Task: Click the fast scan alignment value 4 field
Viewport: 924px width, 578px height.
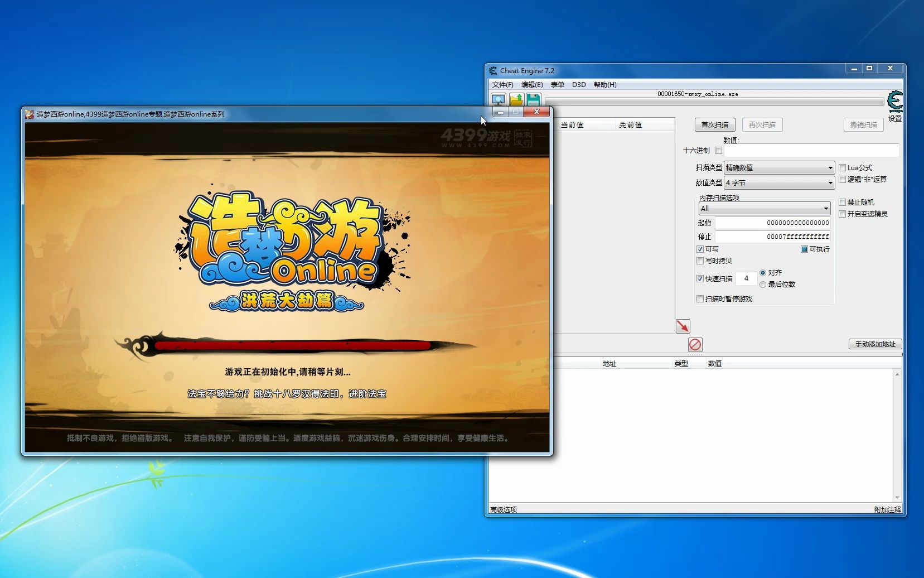Action: 746,278
